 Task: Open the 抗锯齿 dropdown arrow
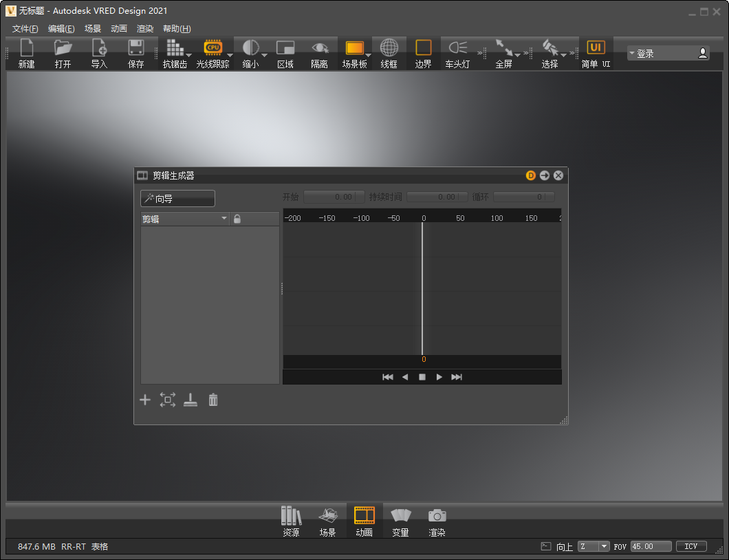188,55
